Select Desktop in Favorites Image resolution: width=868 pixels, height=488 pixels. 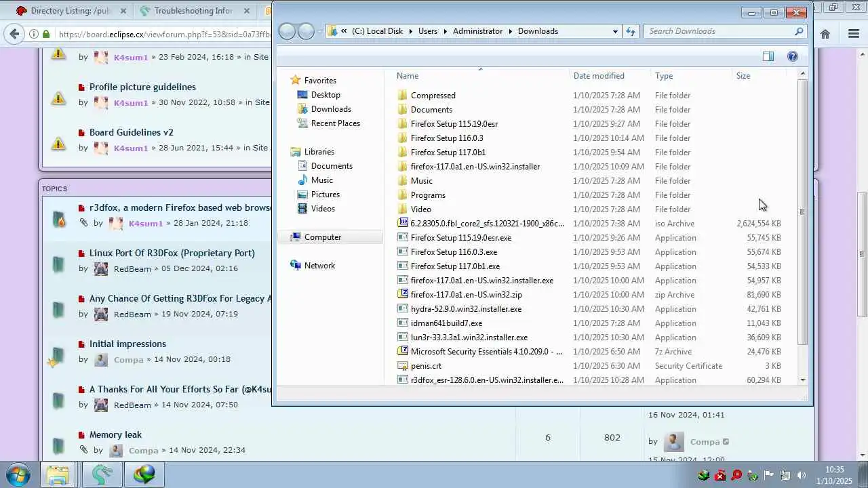click(x=325, y=95)
